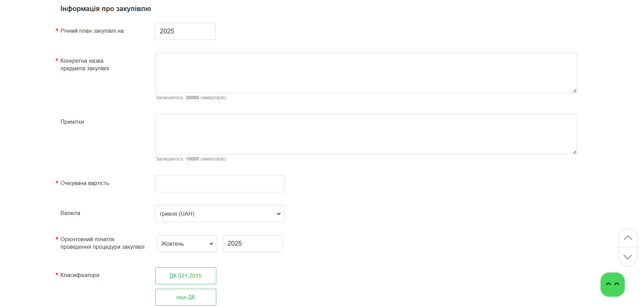The height and width of the screenshot is (307, 644).
Task: Click the scroll-up chevron arrow
Action: (628, 238)
